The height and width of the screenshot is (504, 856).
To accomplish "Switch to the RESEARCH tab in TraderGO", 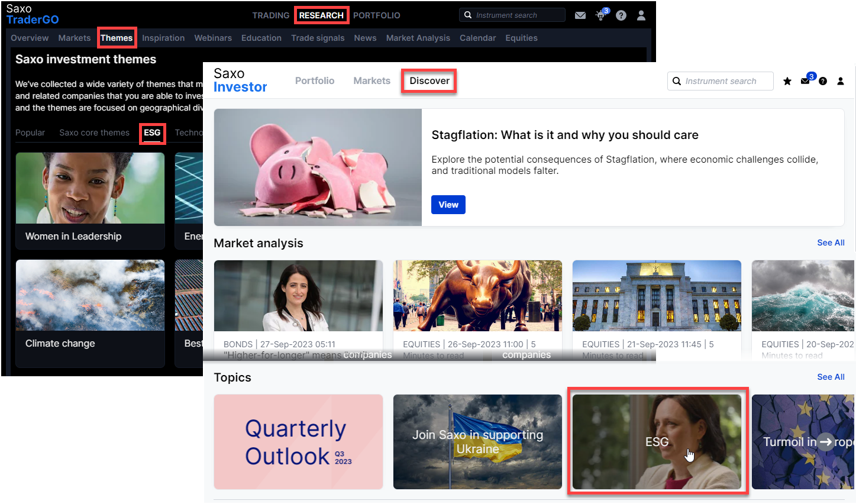I will [321, 15].
